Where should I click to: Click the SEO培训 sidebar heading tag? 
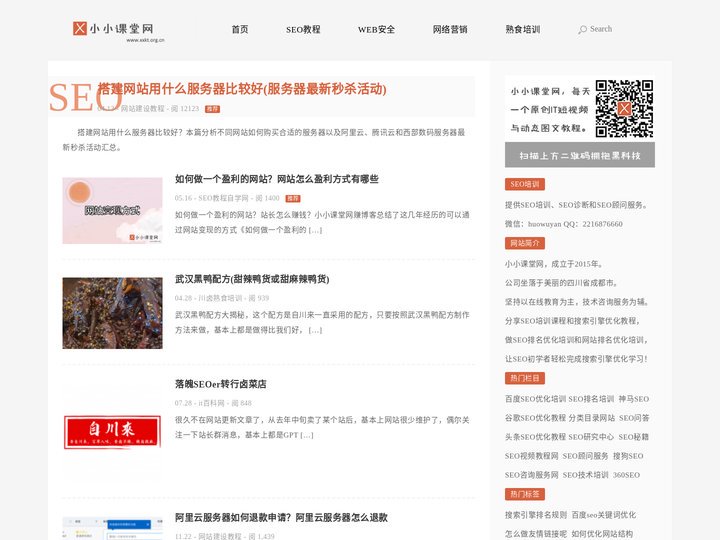(x=525, y=184)
